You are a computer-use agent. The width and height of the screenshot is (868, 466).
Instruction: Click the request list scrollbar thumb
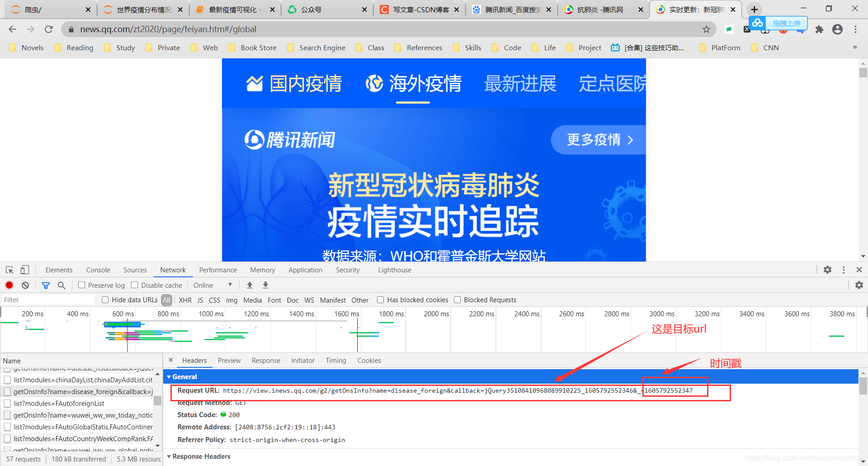tap(158, 400)
